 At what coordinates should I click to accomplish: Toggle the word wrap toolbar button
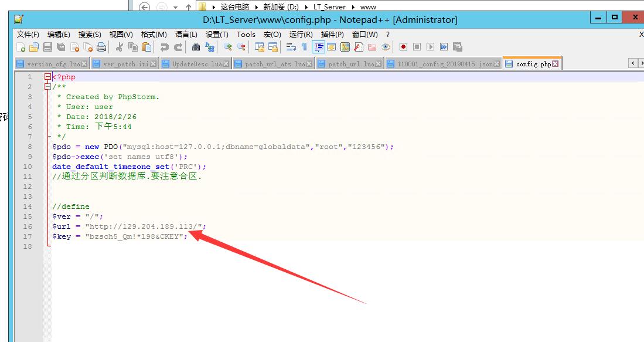[291, 48]
